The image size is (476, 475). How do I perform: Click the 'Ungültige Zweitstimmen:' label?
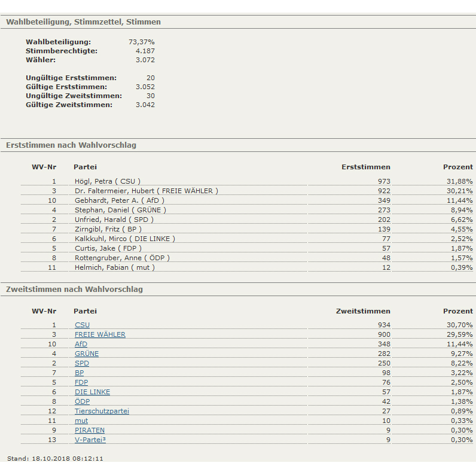pos(74,96)
